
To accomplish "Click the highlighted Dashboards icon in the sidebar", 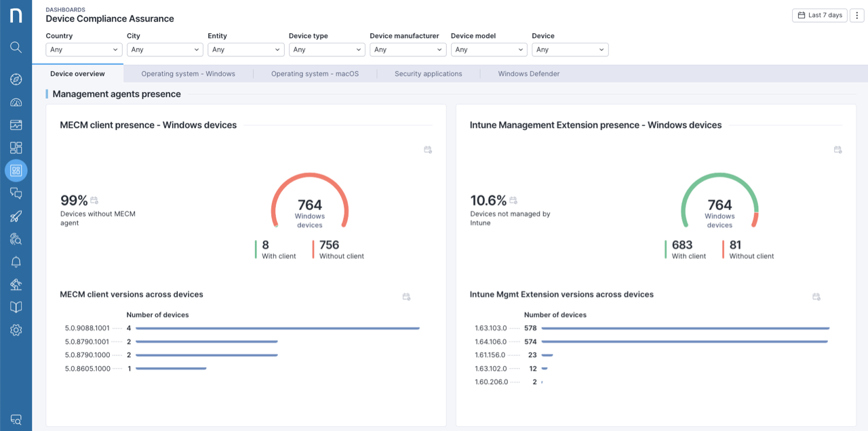I will pyautogui.click(x=16, y=170).
